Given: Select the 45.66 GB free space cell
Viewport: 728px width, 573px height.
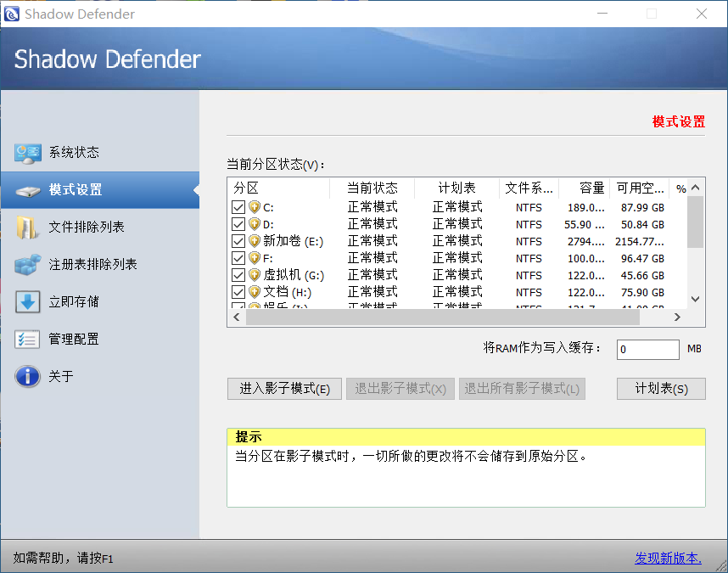Looking at the screenshot, I should click(642, 276).
